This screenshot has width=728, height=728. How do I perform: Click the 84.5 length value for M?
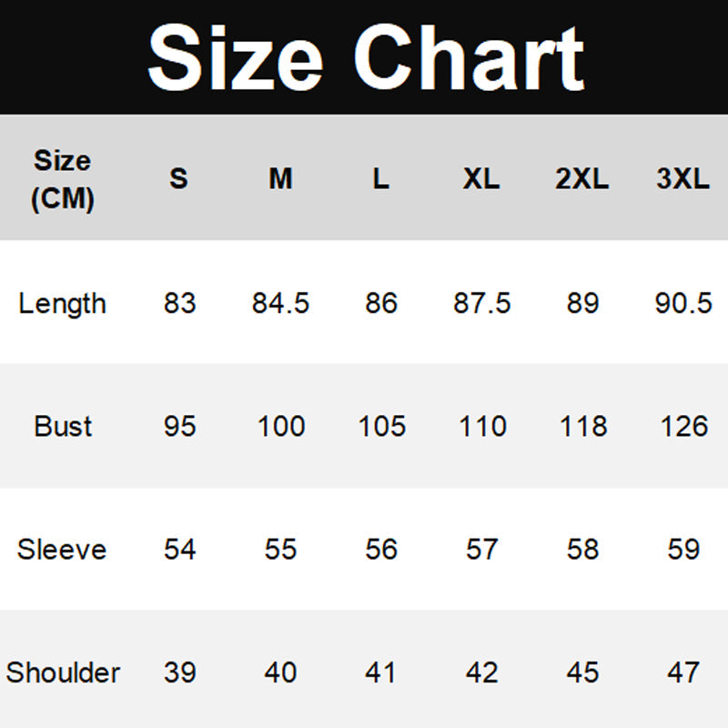[x=280, y=303]
